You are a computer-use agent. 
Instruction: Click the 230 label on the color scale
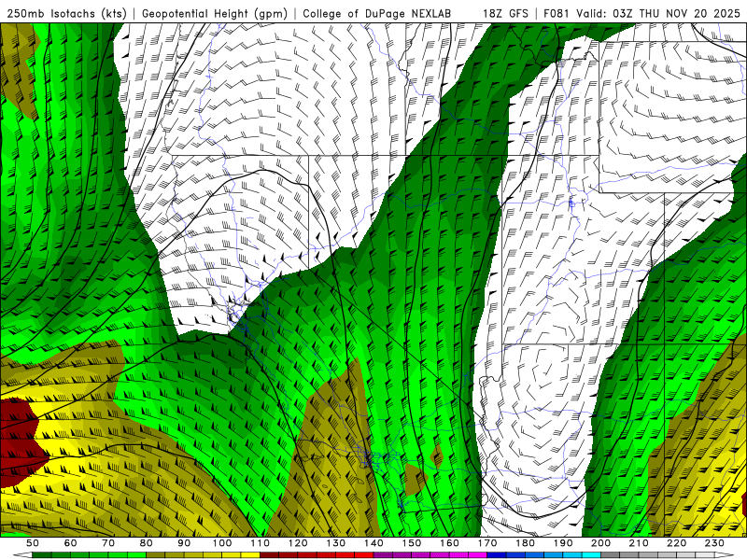(x=714, y=543)
